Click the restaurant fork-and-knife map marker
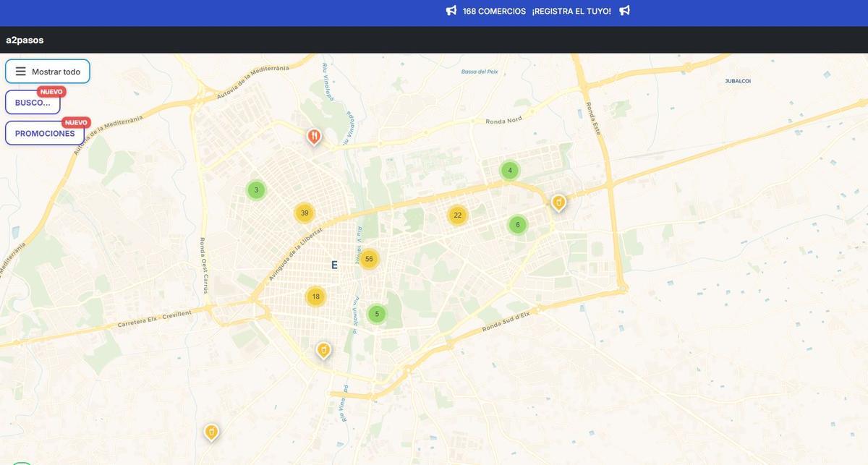 (313, 135)
